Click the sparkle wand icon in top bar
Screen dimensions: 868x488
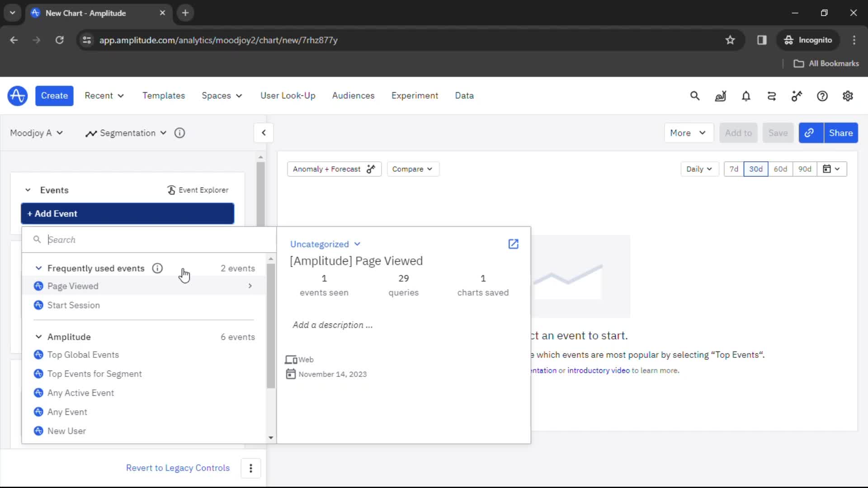pyautogui.click(x=797, y=96)
